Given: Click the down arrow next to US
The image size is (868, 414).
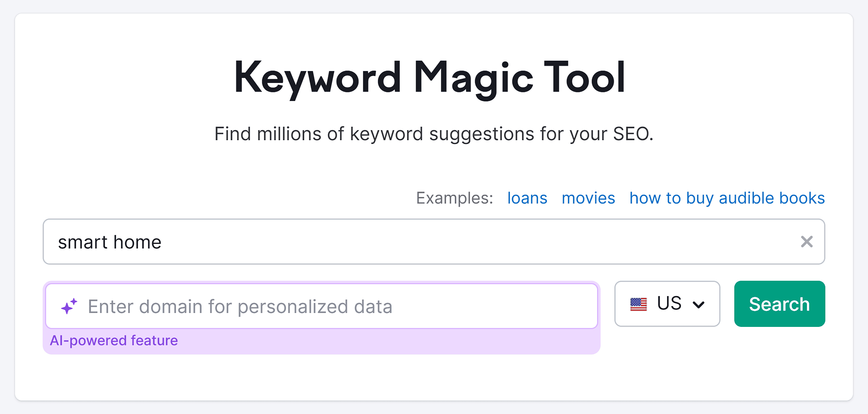Looking at the screenshot, I should [699, 305].
